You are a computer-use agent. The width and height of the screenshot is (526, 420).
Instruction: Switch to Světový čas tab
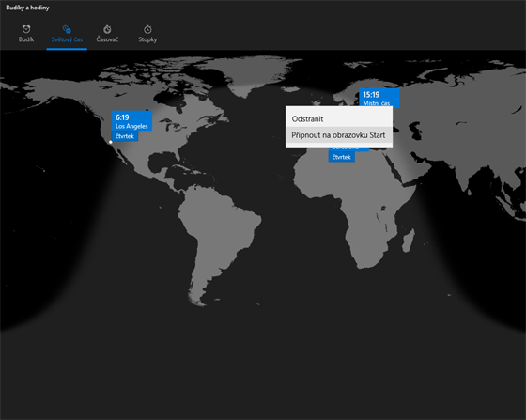click(67, 34)
